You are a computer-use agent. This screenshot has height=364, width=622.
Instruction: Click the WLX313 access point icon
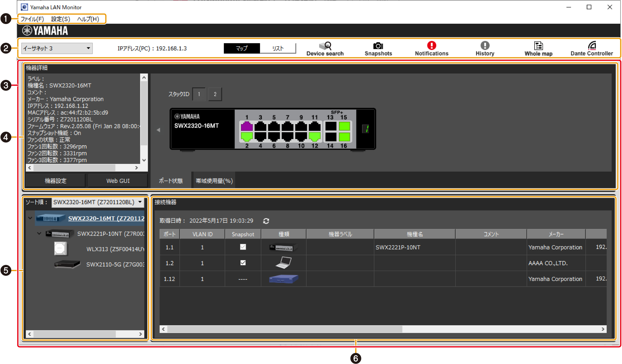tap(60, 249)
